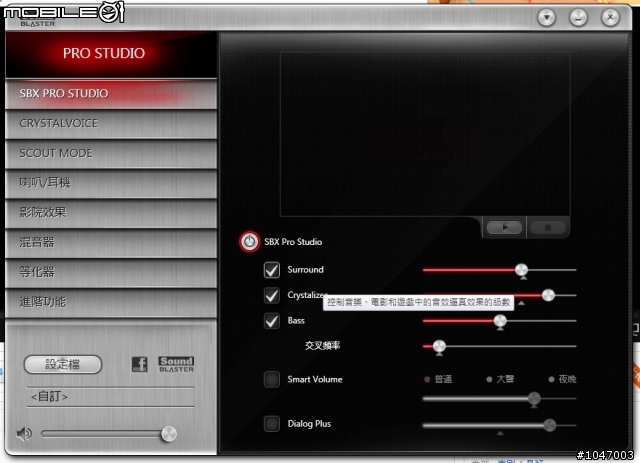Viewport: 640px width, 463px height.
Task: Click the master volume slider handle
Action: coord(169,434)
